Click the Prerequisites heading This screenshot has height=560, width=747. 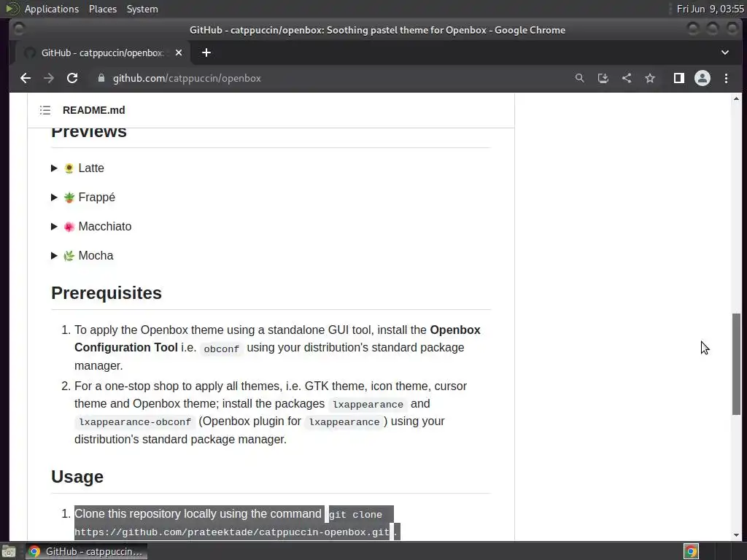(107, 293)
